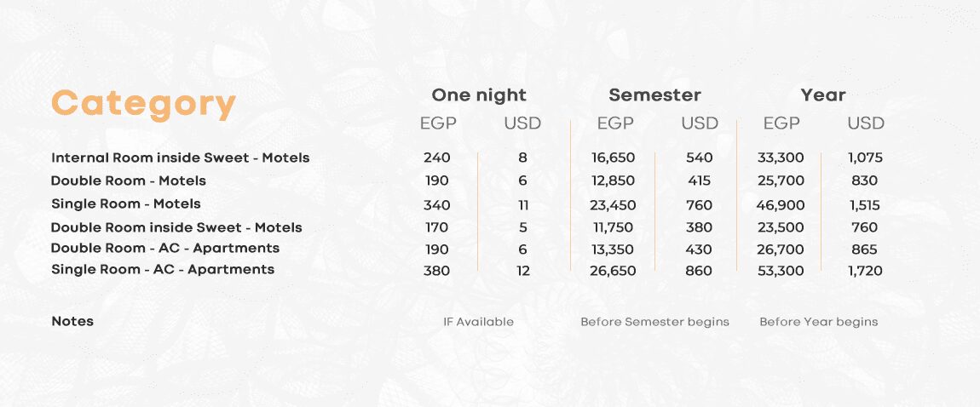Select the Year column header
The width and height of the screenshot is (980, 407).
(x=822, y=95)
